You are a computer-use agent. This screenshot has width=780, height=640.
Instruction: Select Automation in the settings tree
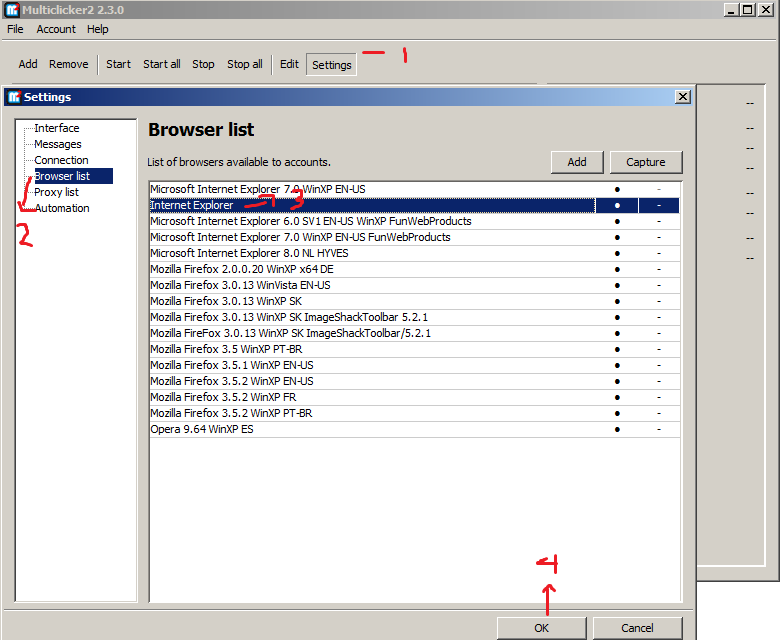coord(62,208)
